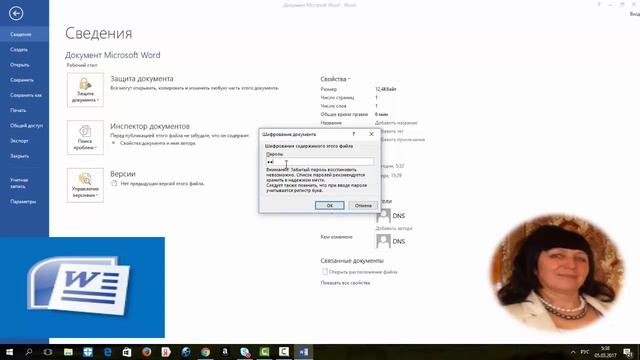This screenshot has width=640, height=360.
Task: Open Task View on the taskbar
Action: (48, 352)
